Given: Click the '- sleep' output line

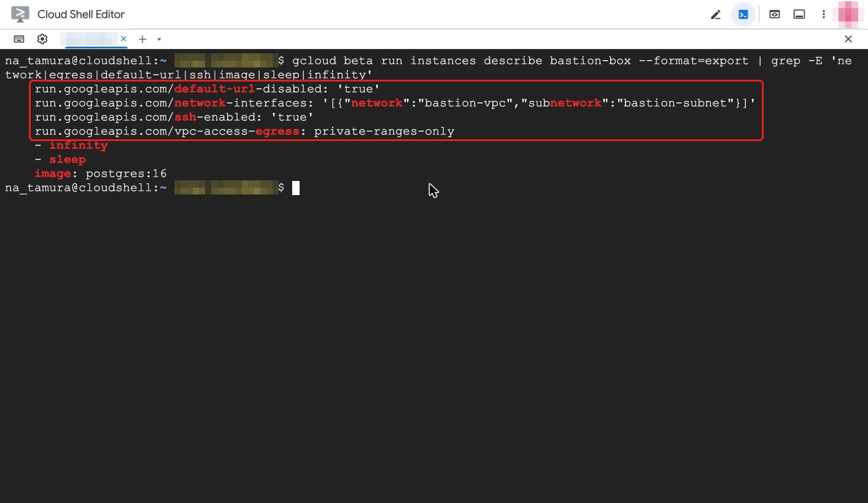Looking at the screenshot, I should (60, 159).
